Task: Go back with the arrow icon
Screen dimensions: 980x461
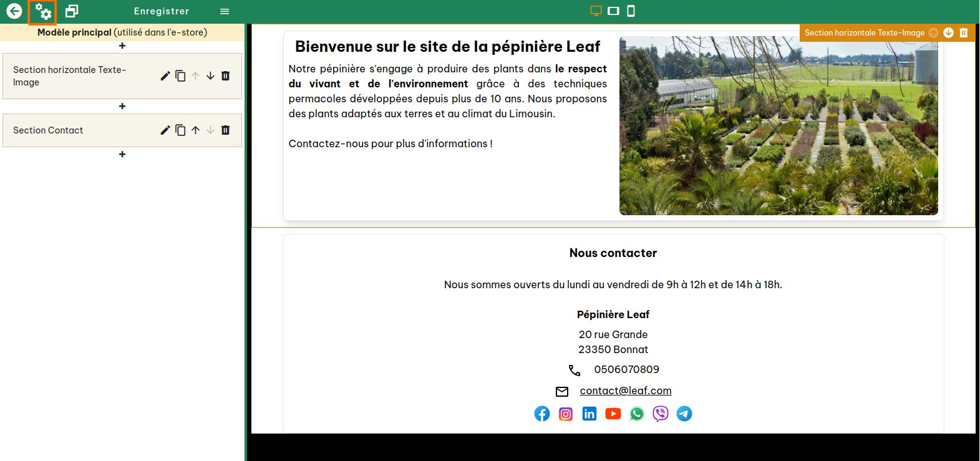Action: (14, 11)
